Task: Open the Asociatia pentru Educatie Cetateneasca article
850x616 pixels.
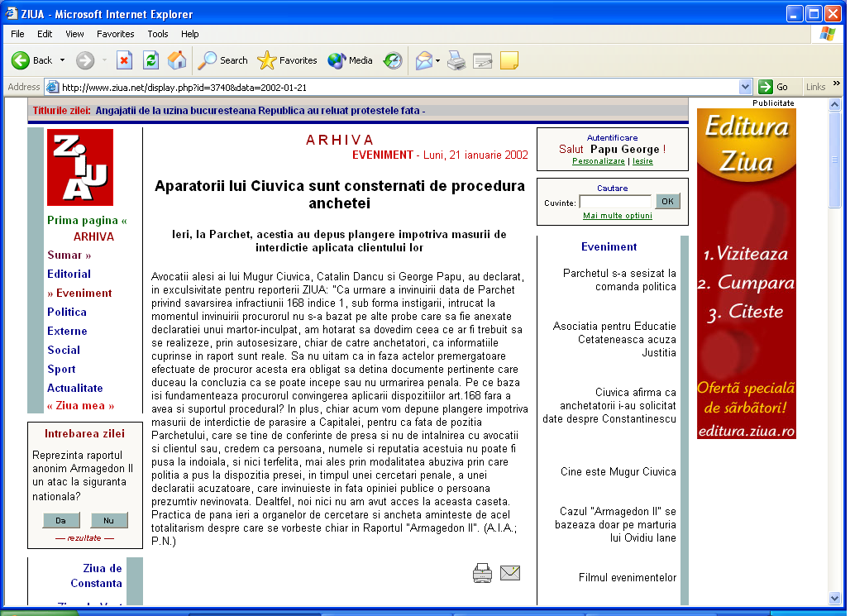Action: (x=614, y=340)
